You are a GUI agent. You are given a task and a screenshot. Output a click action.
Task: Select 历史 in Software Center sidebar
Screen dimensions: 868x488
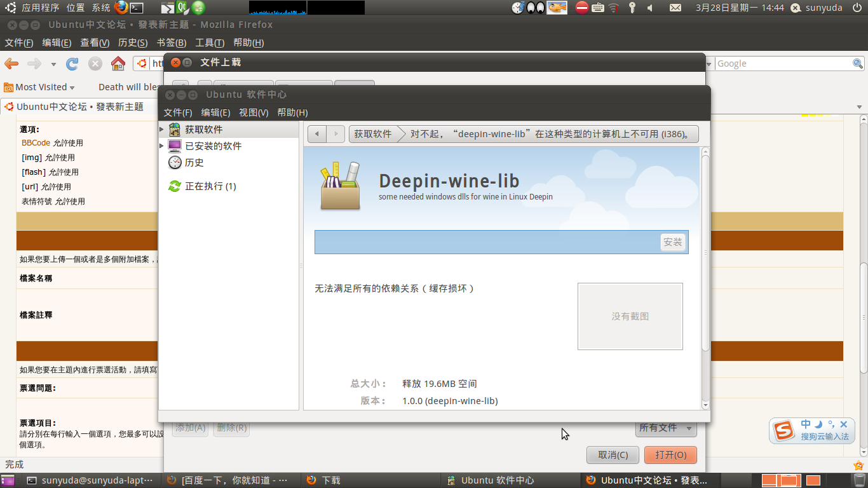(194, 163)
